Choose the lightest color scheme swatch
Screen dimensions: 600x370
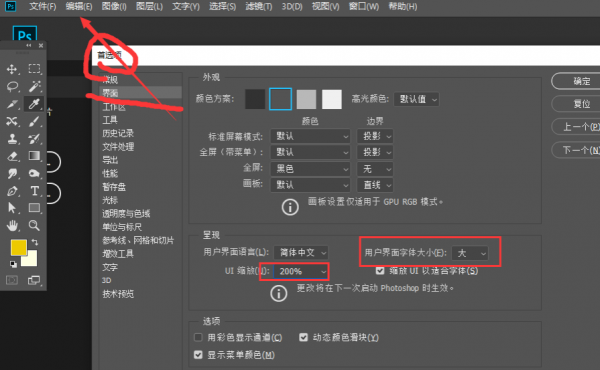332,99
